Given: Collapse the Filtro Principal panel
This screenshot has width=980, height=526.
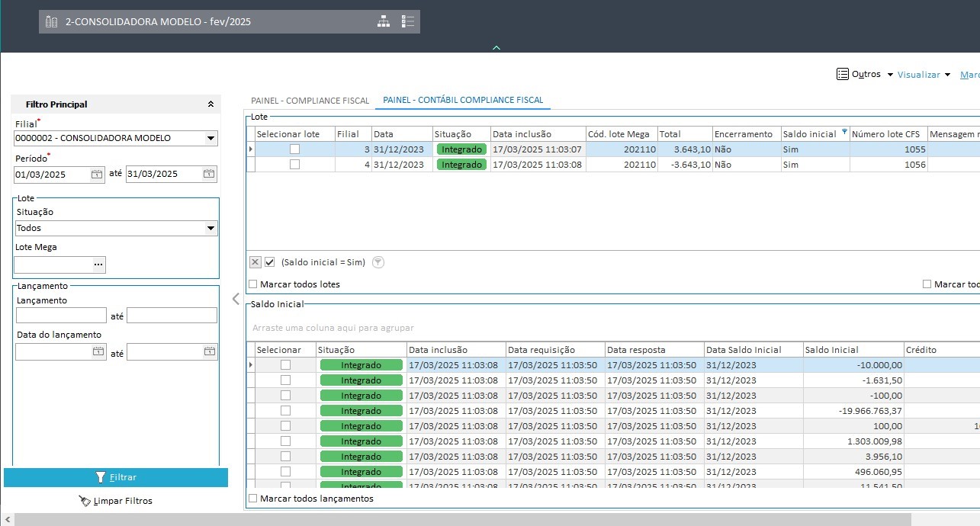Looking at the screenshot, I should (210, 104).
